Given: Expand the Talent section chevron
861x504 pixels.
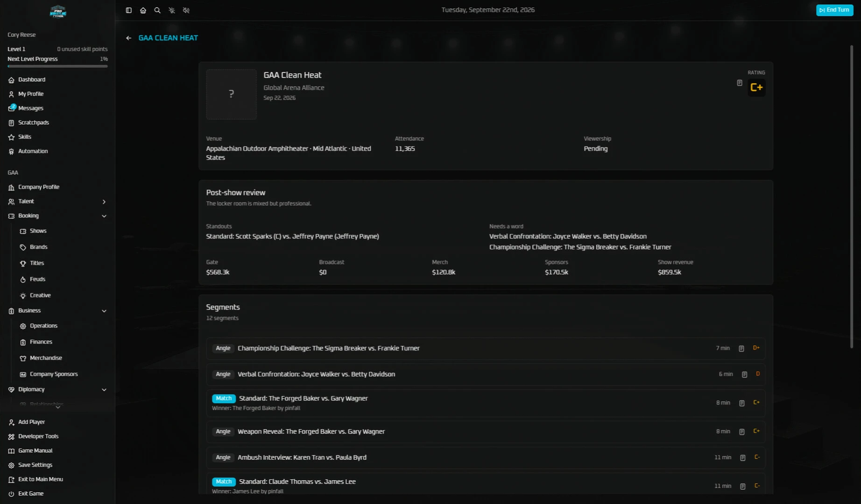Looking at the screenshot, I should point(104,202).
